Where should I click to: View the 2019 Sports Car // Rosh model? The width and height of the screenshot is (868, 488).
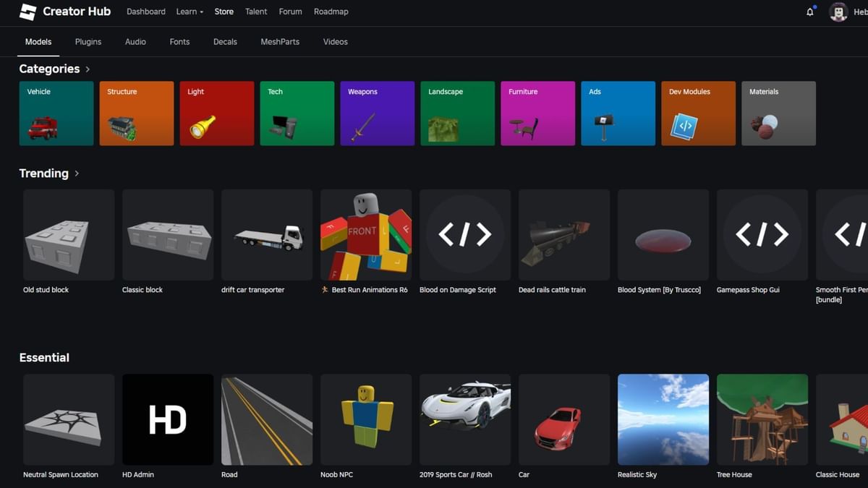coord(465,419)
